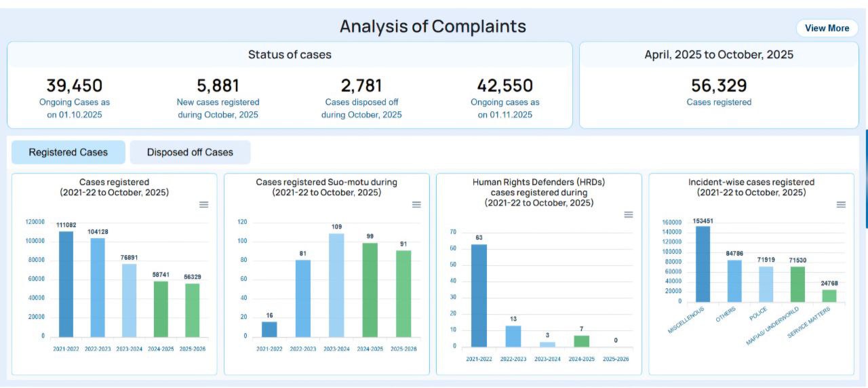
Task: Select the 2021-2022 HRD bar valued 63
Action: (479, 296)
